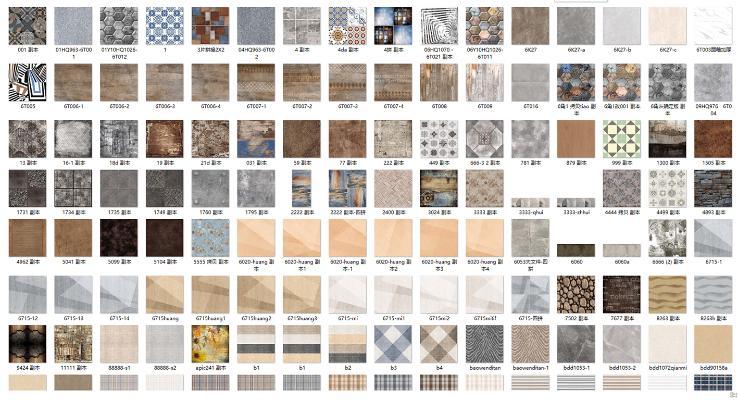Select the '4993 副本' dark brick wall thumbnail
738x400 pixels.
713,188
